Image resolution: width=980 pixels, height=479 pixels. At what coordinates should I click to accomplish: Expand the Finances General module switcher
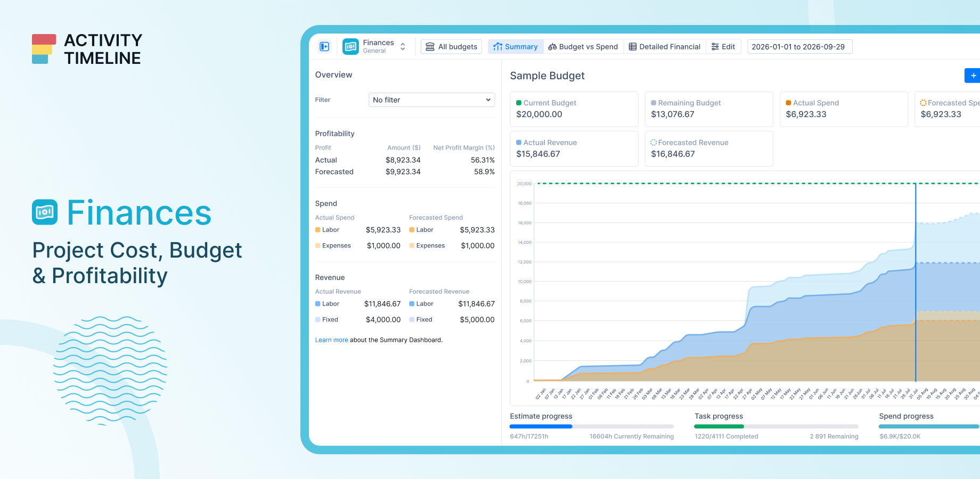pos(403,47)
